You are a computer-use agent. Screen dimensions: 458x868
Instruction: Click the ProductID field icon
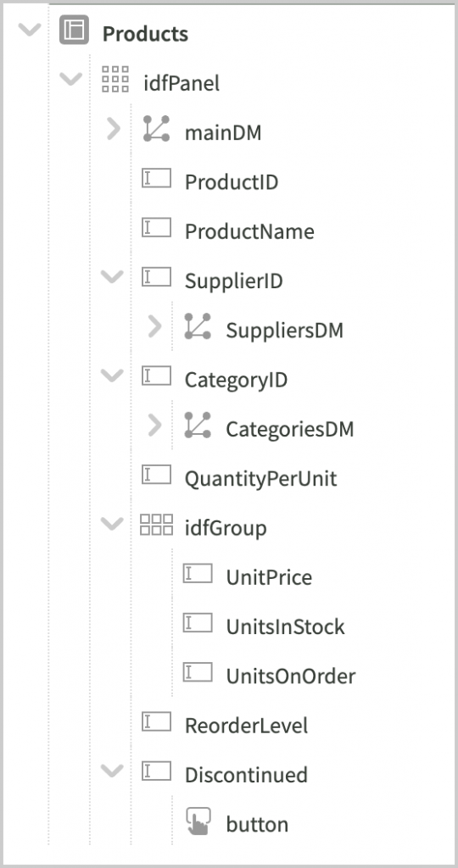(157, 178)
